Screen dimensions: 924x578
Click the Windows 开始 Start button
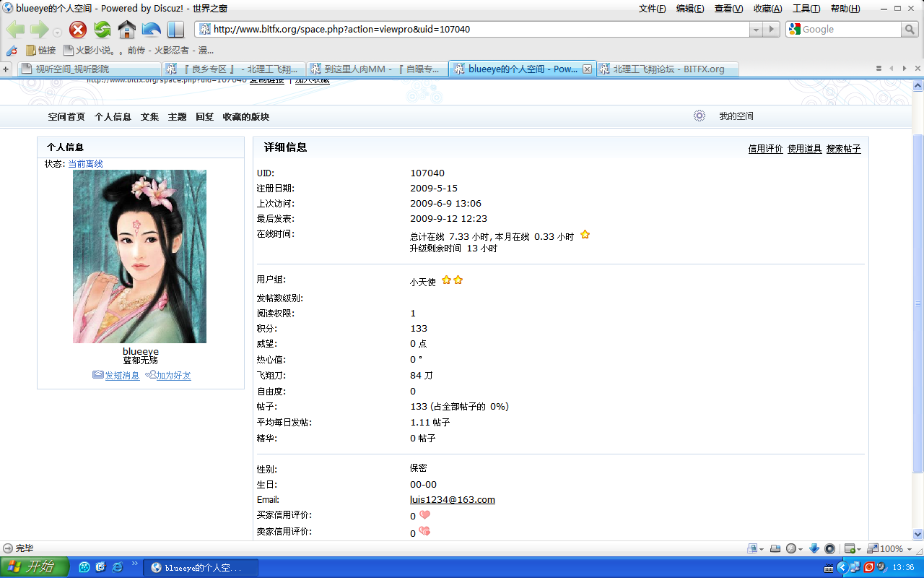pos(35,567)
